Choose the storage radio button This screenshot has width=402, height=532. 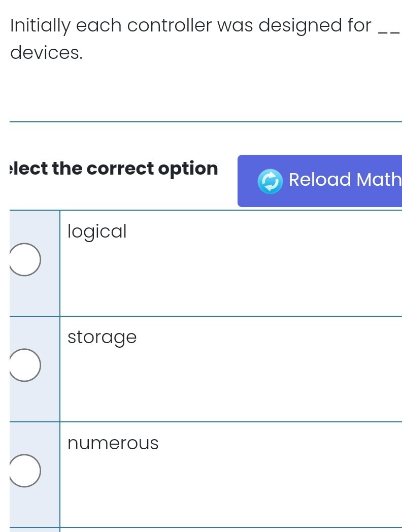(x=24, y=365)
